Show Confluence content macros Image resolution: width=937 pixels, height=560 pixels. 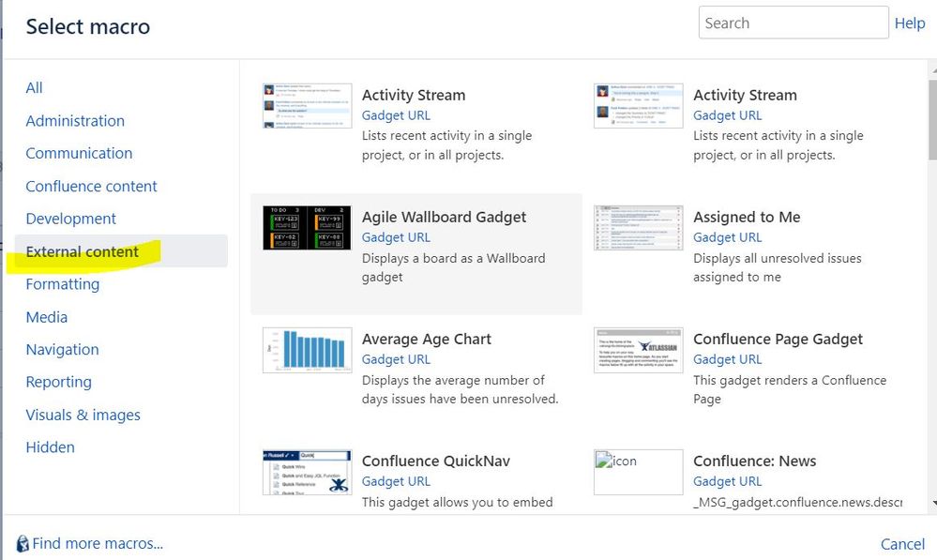click(x=91, y=186)
